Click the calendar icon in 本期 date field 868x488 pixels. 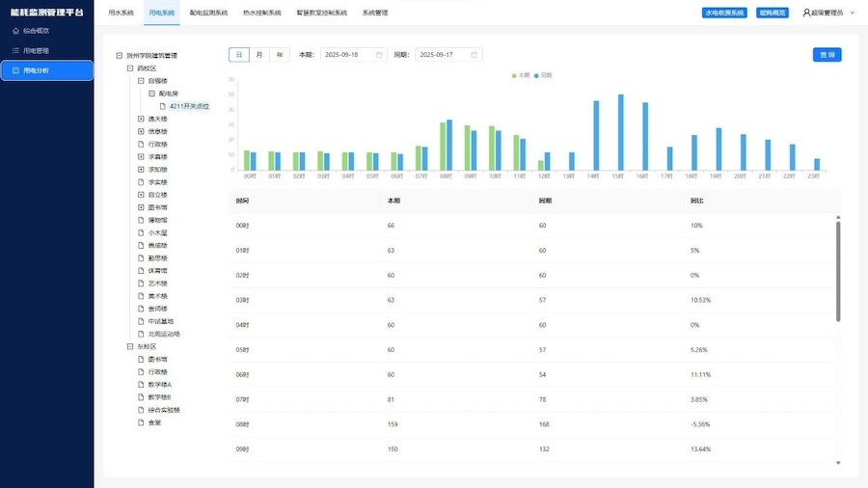pos(379,55)
